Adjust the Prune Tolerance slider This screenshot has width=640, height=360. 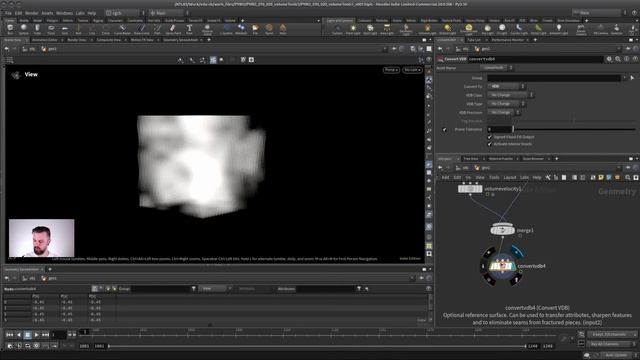point(575,129)
